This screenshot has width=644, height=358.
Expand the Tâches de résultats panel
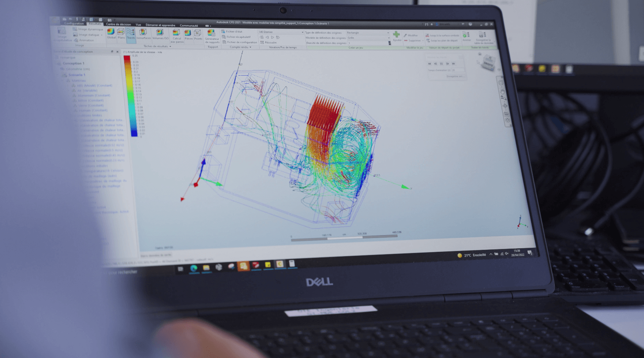click(157, 46)
